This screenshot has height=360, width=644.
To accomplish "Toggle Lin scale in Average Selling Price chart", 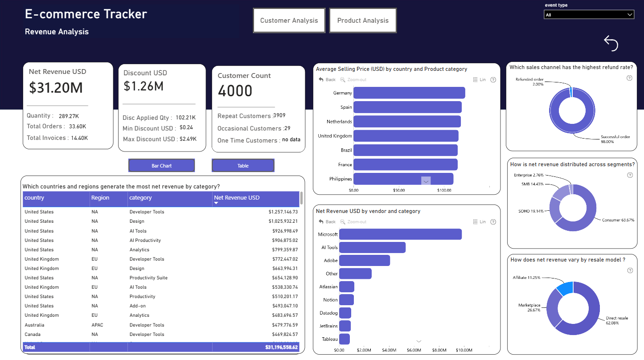I will pos(479,80).
